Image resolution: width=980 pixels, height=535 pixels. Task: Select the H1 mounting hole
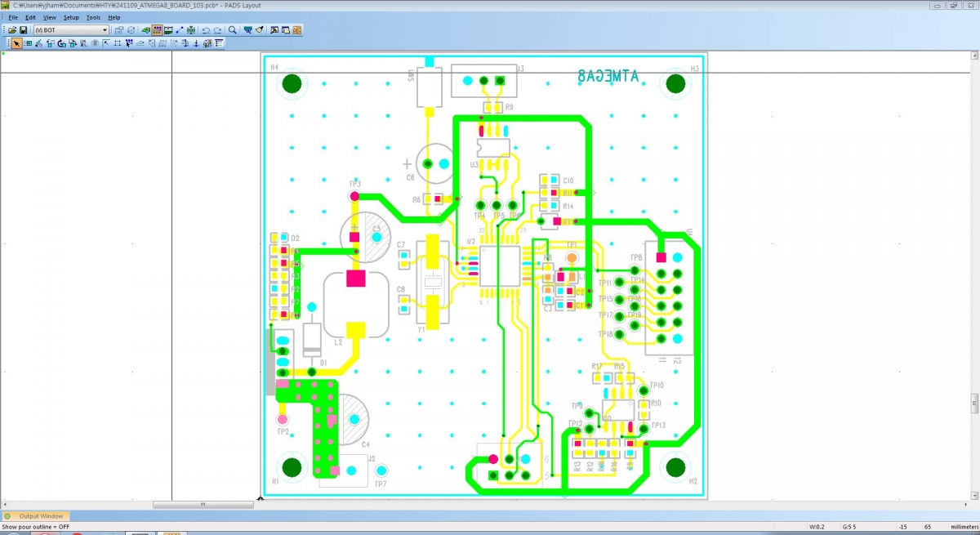pyautogui.click(x=292, y=467)
